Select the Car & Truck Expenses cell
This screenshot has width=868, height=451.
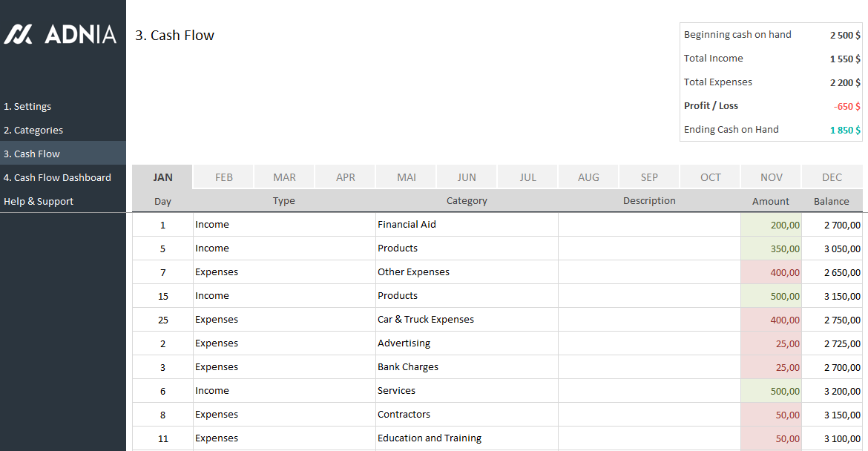(467, 320)
